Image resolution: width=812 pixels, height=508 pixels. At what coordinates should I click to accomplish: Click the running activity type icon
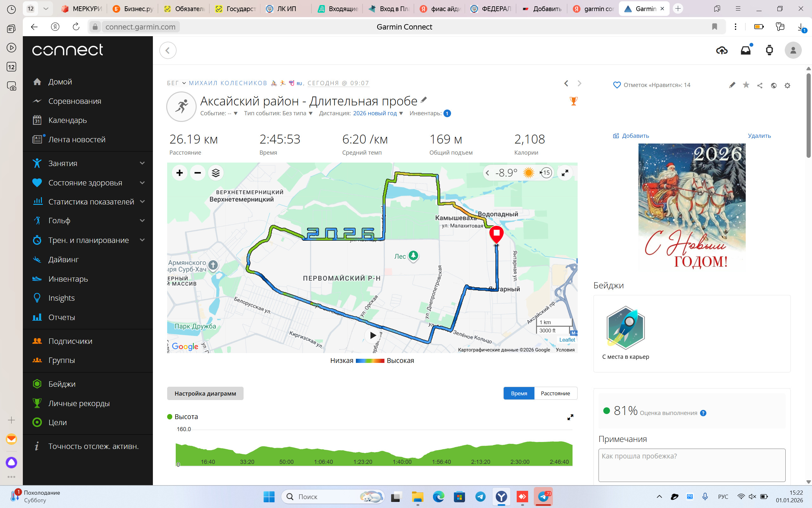(181, 106)
